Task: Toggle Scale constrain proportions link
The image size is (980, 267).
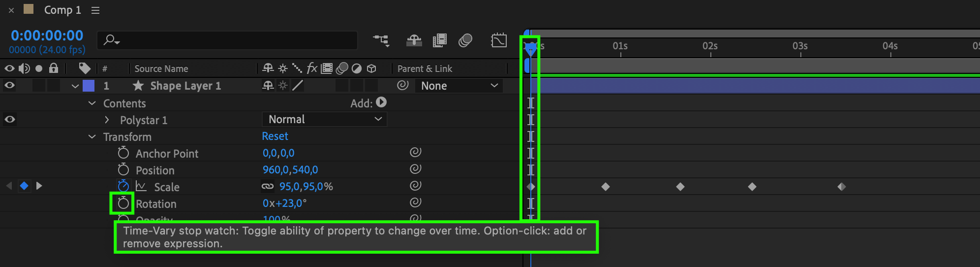Action: pos(267,186)
